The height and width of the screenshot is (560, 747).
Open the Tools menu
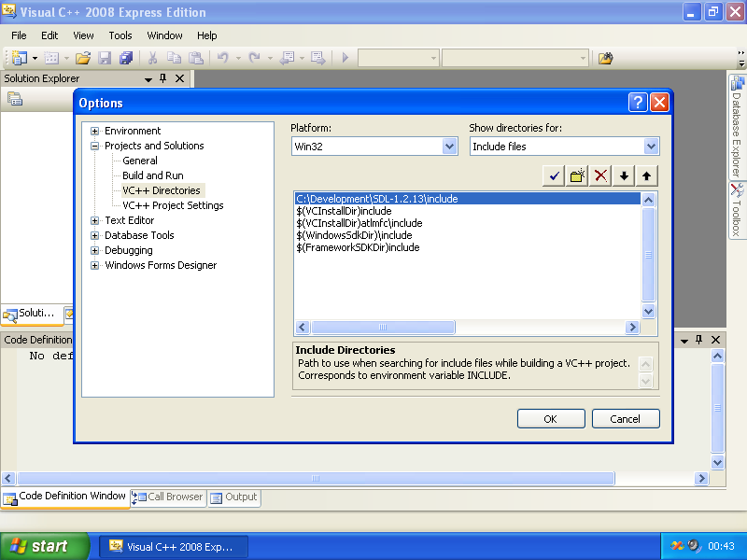120,35
